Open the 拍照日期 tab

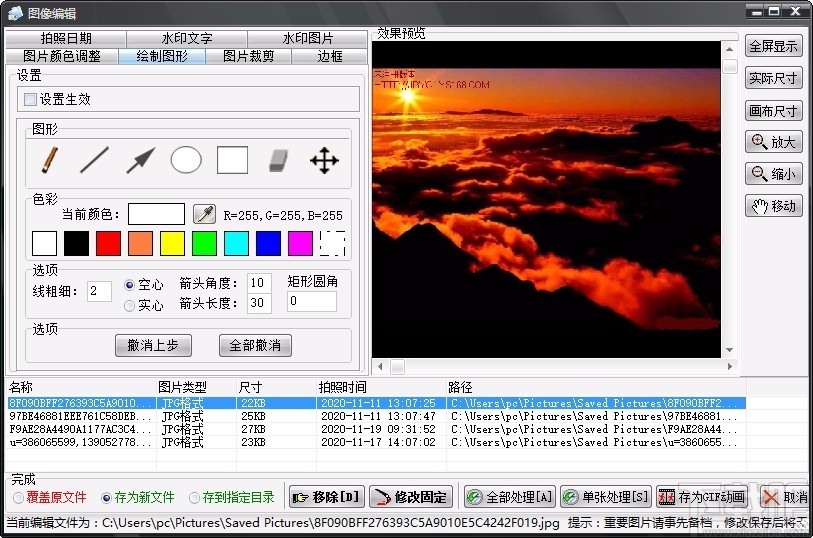[x=66, y=38]
